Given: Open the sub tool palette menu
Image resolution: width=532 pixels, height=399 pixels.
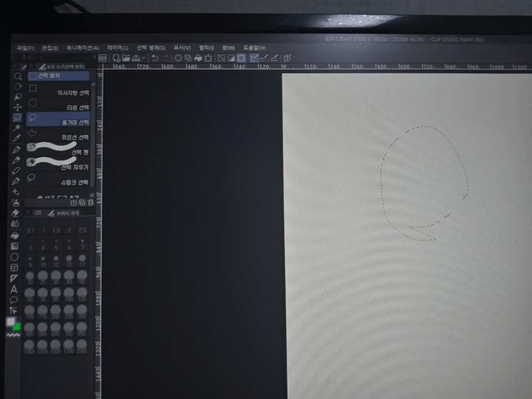Looking at the screenshot, I should point(31,66).
